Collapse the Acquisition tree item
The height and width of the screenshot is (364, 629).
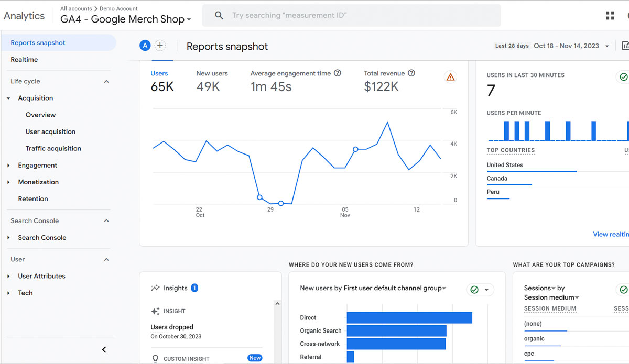point(8,98)
